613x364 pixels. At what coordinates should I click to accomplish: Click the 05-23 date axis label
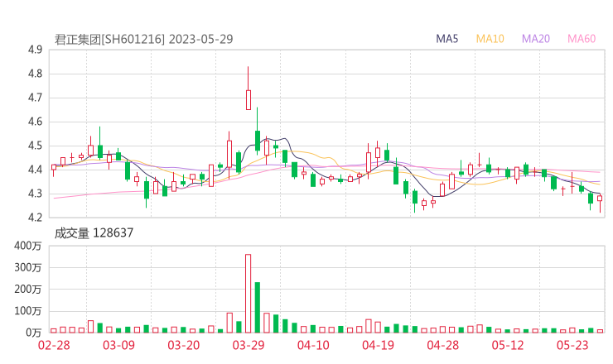572,345
